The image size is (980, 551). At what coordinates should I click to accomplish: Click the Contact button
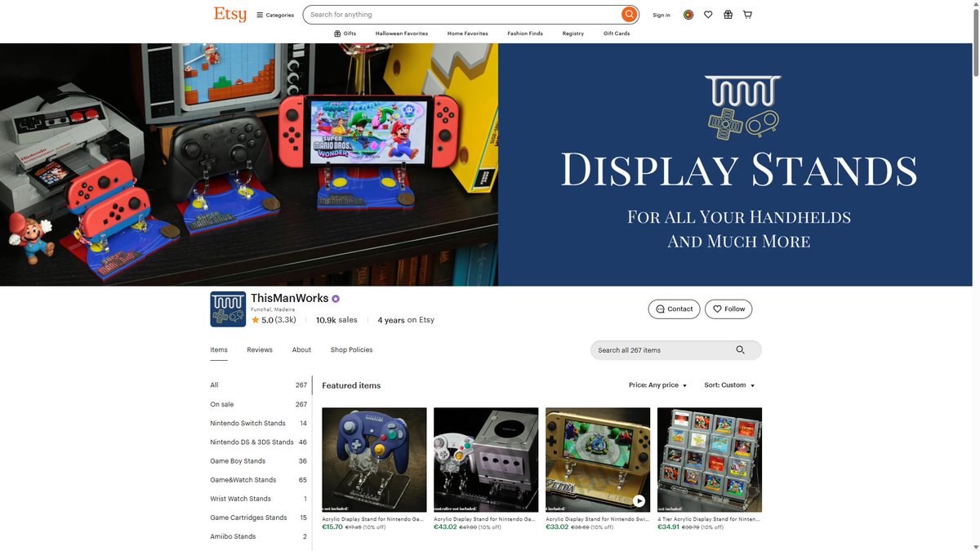tap(675, 309)
